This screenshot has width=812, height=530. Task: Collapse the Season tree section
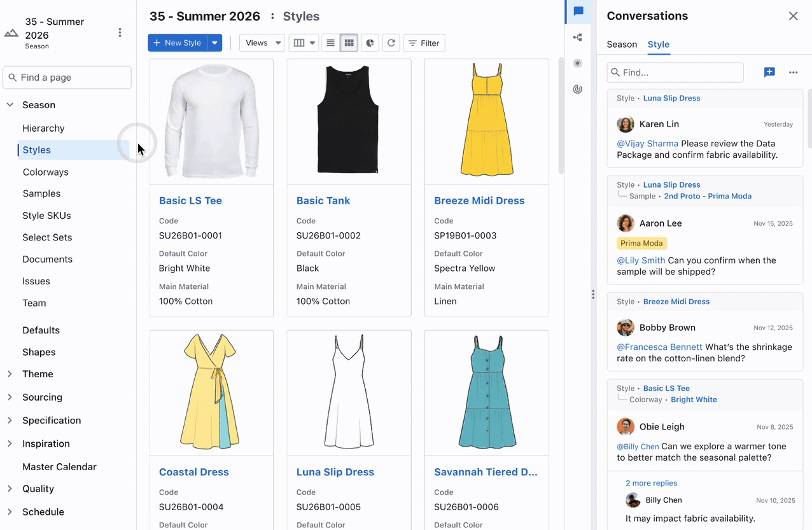10,105
